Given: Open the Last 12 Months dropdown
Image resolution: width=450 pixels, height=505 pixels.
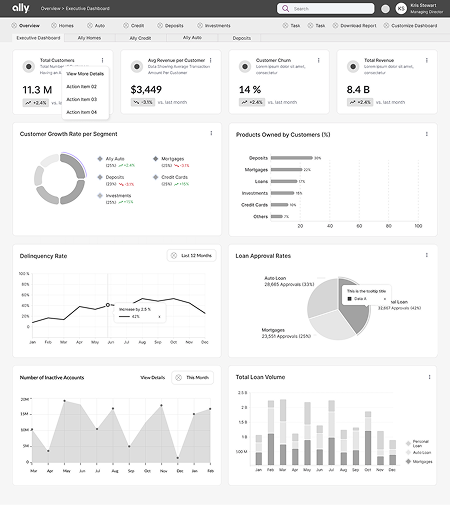Looking at the screenshot, I should 191,256.
